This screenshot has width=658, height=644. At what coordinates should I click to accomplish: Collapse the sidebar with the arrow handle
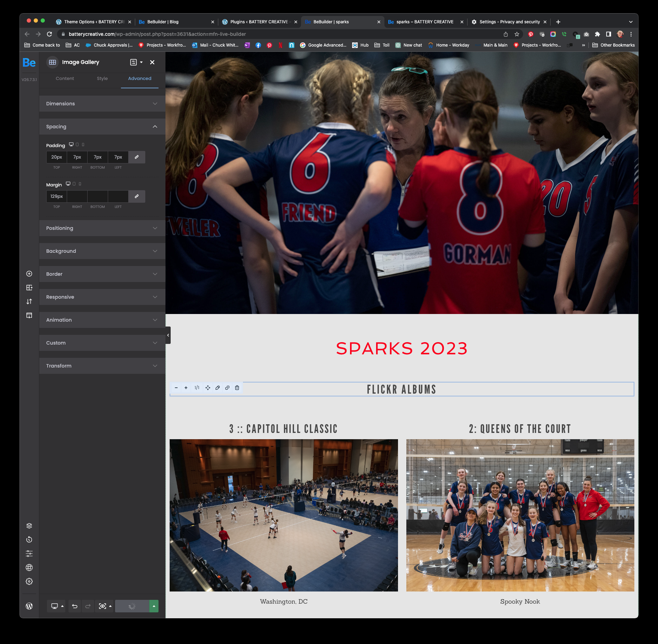click(168, 335)
